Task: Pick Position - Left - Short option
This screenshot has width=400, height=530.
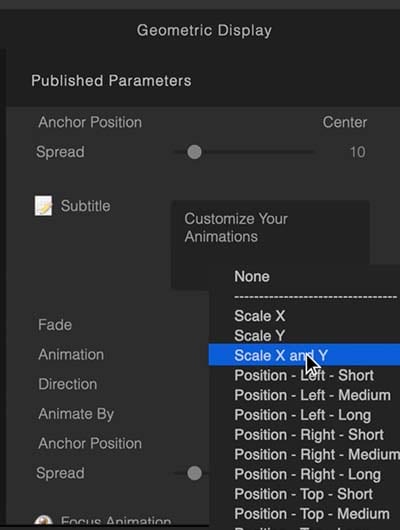Action: 304,375
